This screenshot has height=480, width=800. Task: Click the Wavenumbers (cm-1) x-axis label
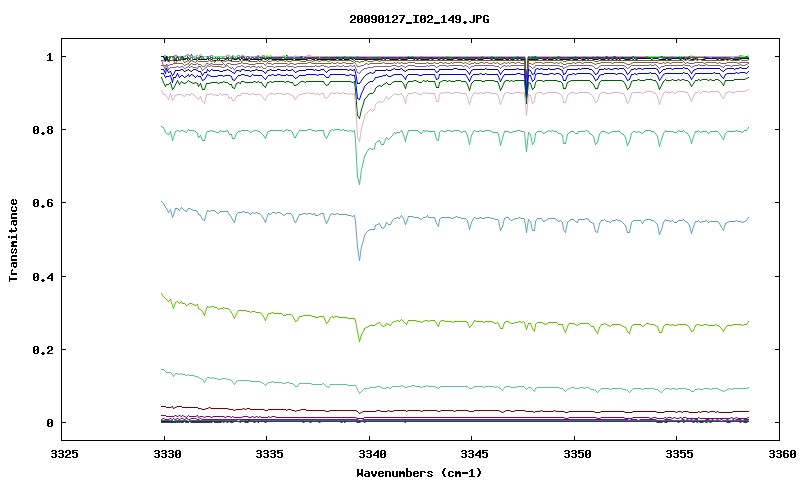419,473
